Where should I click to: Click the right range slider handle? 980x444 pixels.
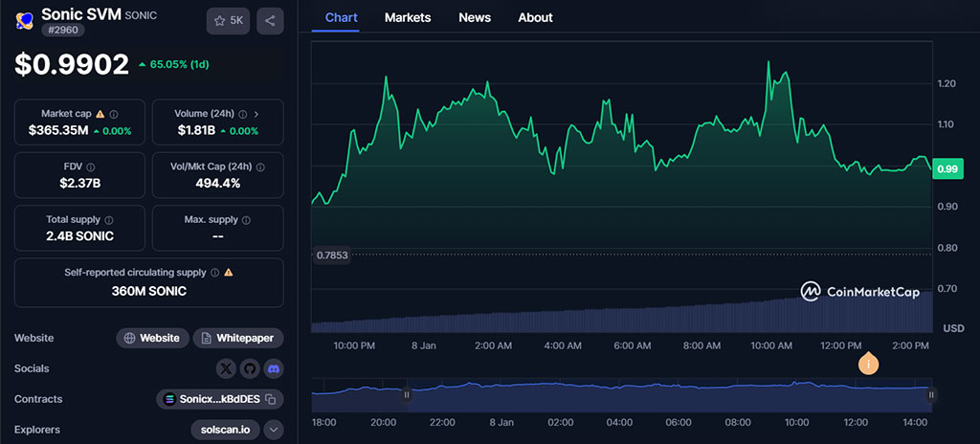[x=930, y=394]
